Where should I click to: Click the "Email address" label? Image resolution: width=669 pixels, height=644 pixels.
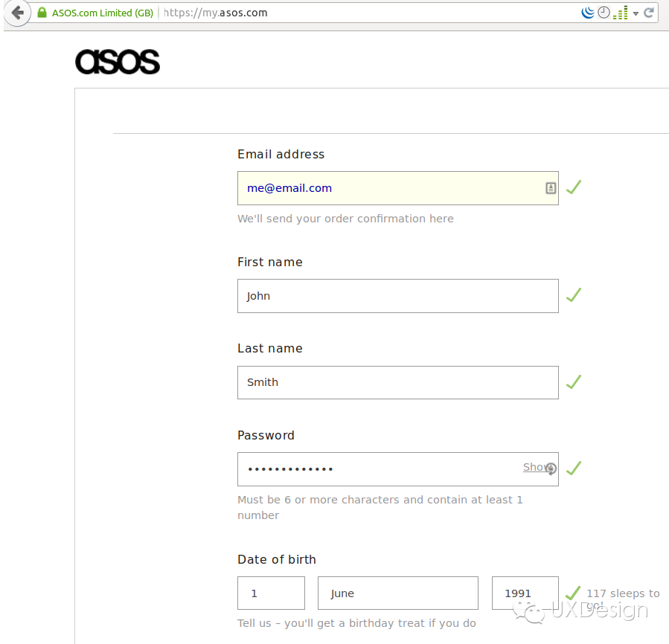(x=281, y=155)
